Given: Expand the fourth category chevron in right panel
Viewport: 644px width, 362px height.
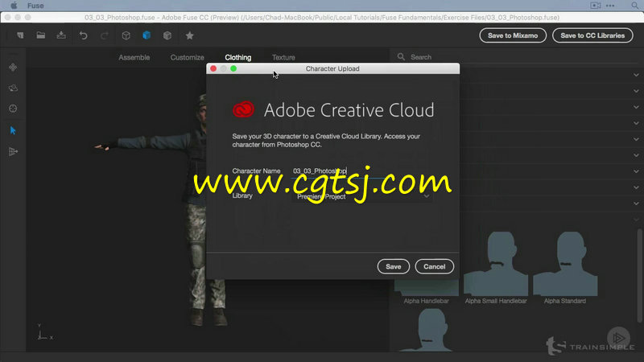Looking at the screenshot, I should [636, 123].
